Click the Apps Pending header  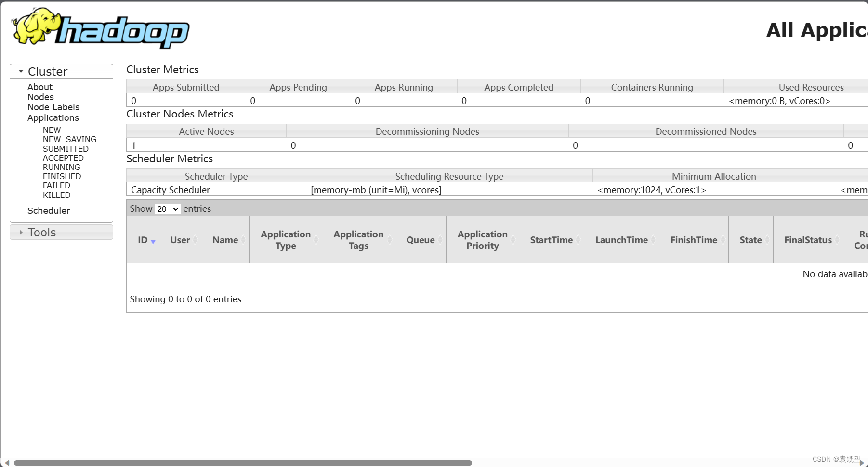pyautogui.click(x=298, y=87)
